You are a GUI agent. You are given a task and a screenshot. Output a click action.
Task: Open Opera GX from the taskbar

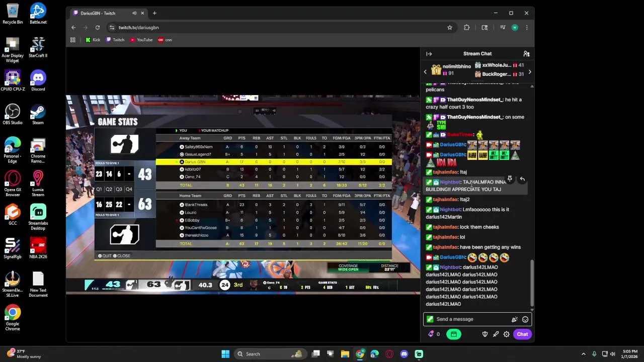click(389, 354)
